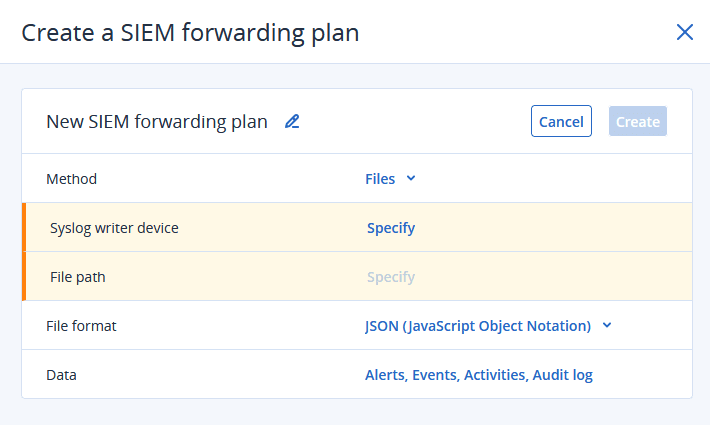
Task: Click the pencil icon to rename plan
Action: pos(292,122)
